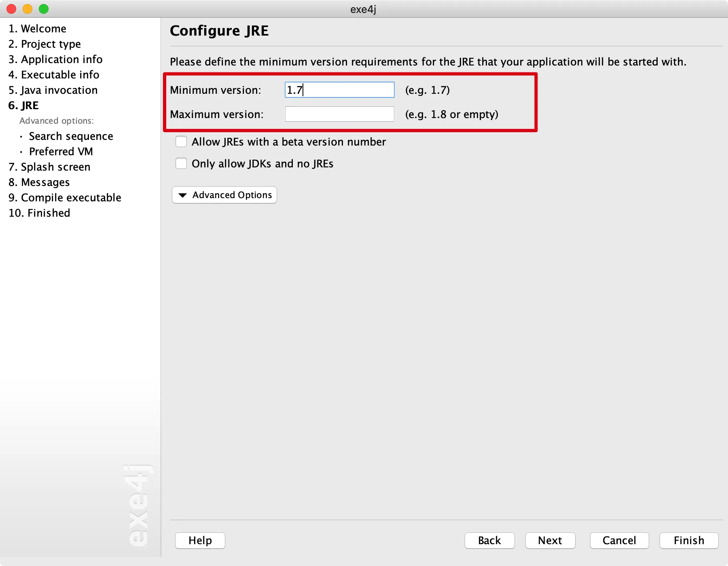This screenshot has height=566, width=728.
Task: Select step 3. Application info
Action: click(x=56, y=59)
